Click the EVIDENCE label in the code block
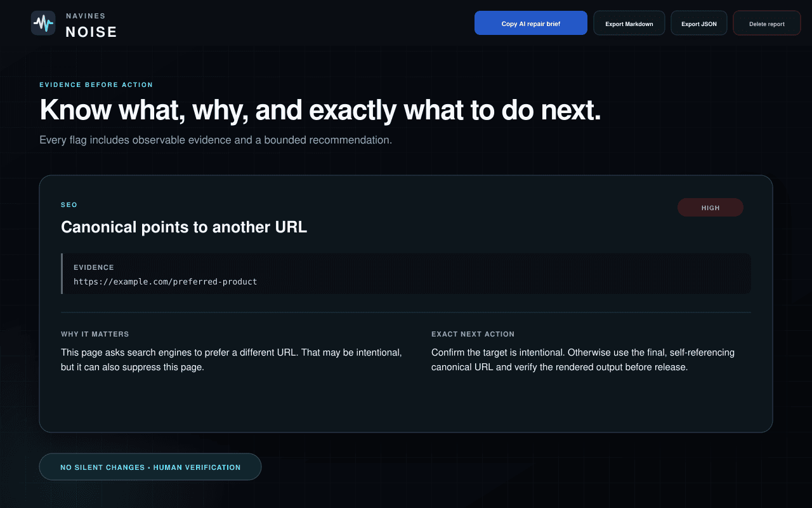Screen dimensions: 812x508 coord(94,267)
